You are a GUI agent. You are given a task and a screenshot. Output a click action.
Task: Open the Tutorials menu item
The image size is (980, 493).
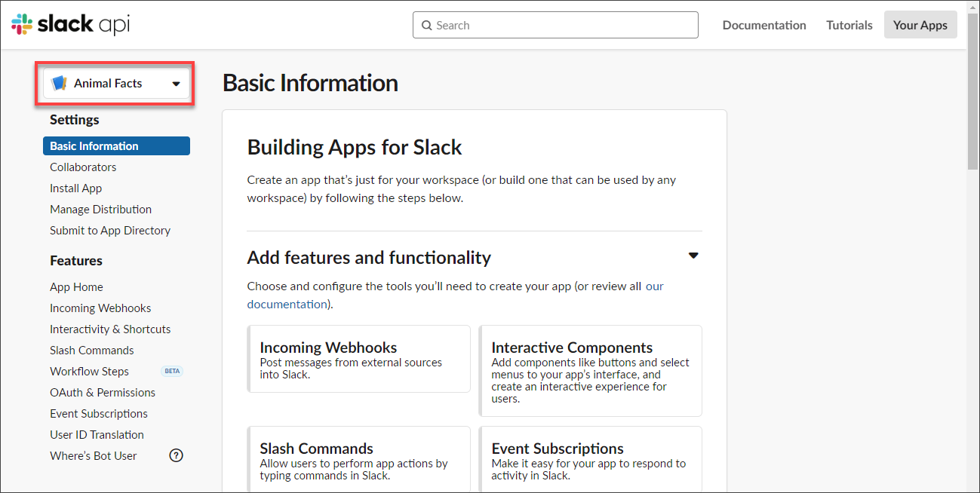[x=849, y=25]
